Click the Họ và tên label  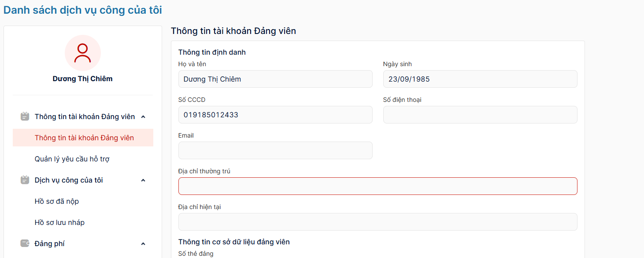point(192,64)
